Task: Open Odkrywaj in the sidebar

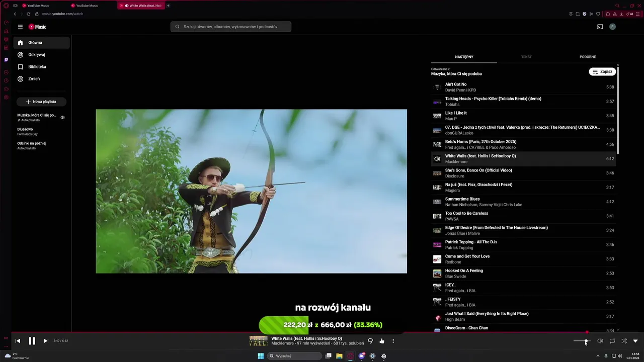Action: pyautogui.click(x=42, y=55)
